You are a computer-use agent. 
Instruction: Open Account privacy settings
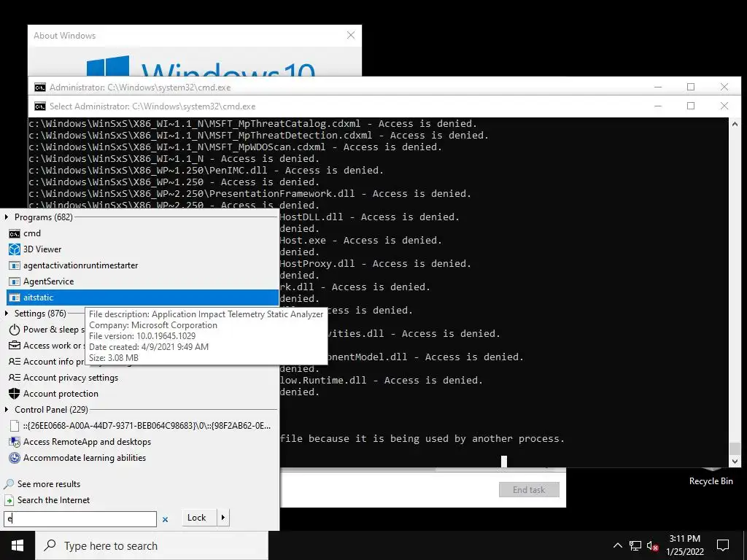(x=70, y=378)
